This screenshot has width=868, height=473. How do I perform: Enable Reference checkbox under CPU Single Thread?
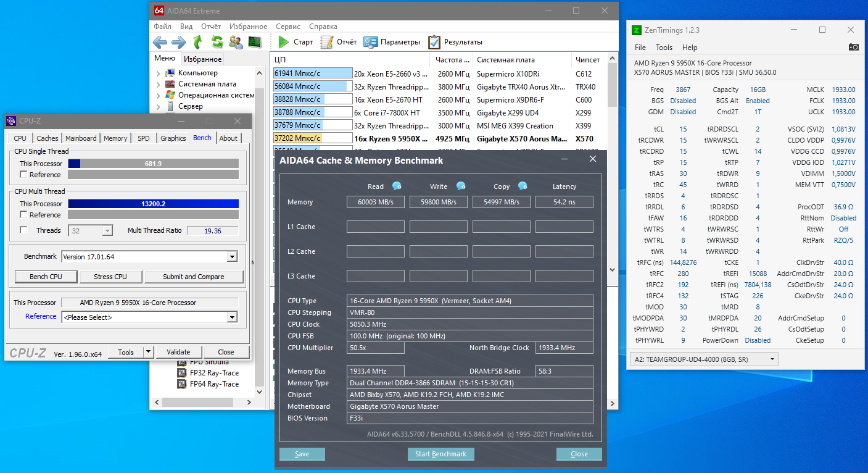pyautogui.click(x=24, y=175)
